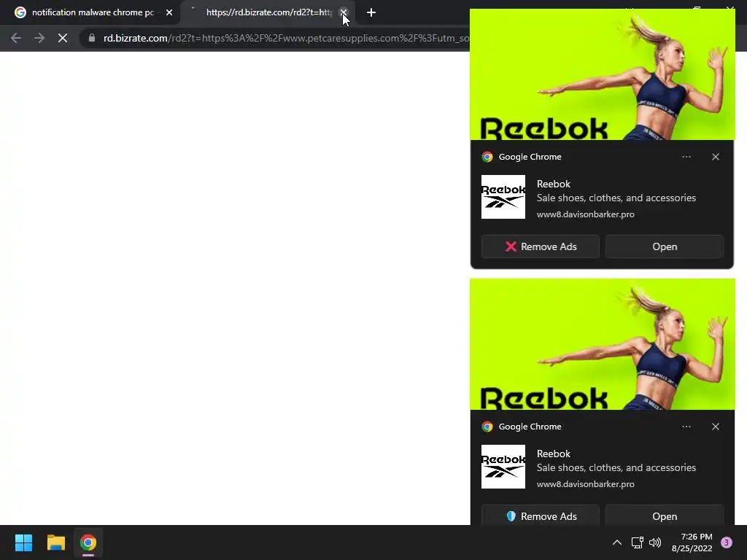
Task: Open the notification center badge showing 3
Action: pos(726,542)
